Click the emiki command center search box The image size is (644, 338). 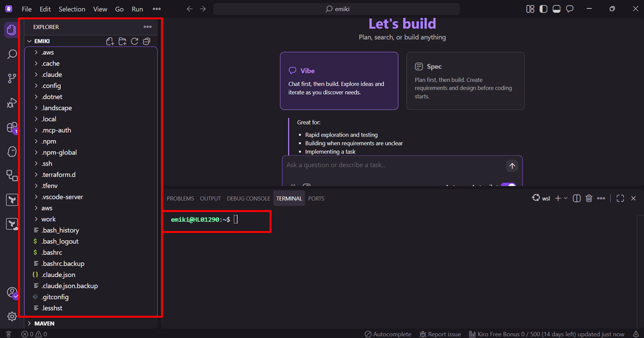337,9
